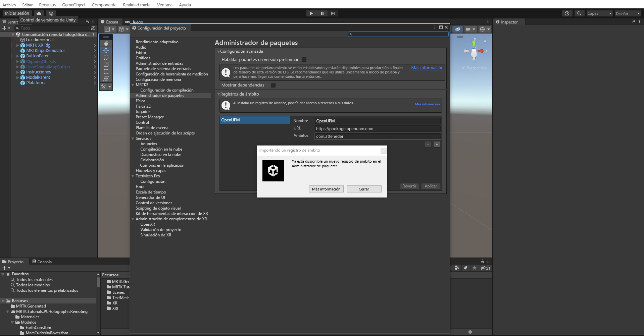Click 'Iniciar sesión' button
Screen dimensions: 644x336
tap(17, 13)
